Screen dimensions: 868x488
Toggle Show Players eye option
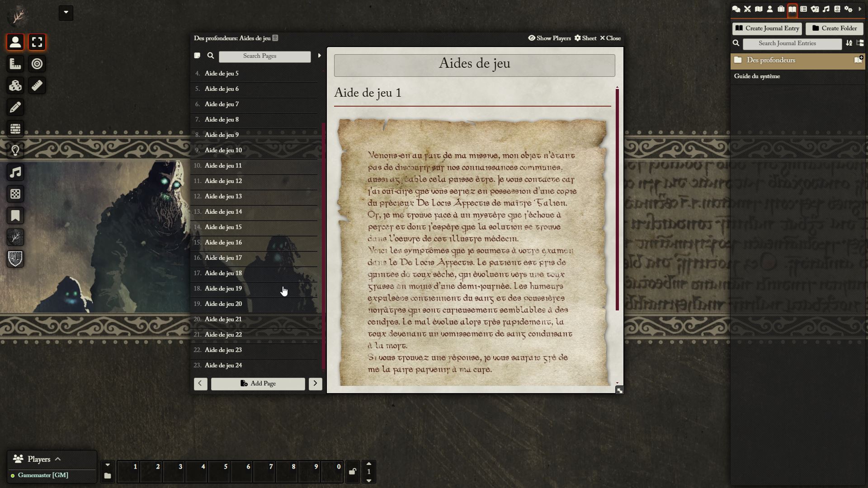point(549,38)
